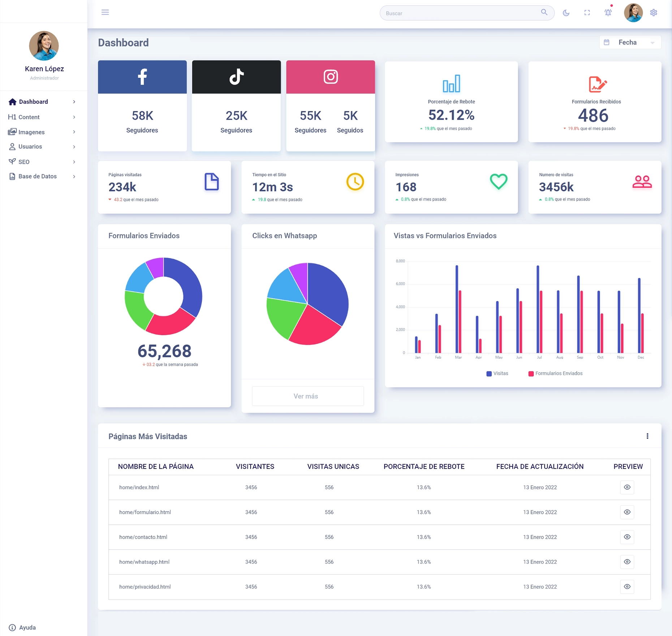Screen dimensions: 672x636
Task: Click the hamburger menu icon
Action: coord(105,12)
